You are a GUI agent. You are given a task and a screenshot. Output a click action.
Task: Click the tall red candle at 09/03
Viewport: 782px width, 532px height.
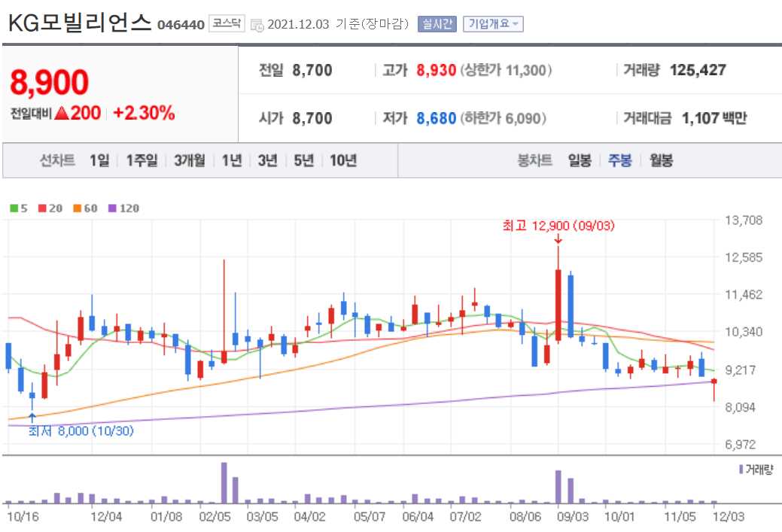click(558, 305)
